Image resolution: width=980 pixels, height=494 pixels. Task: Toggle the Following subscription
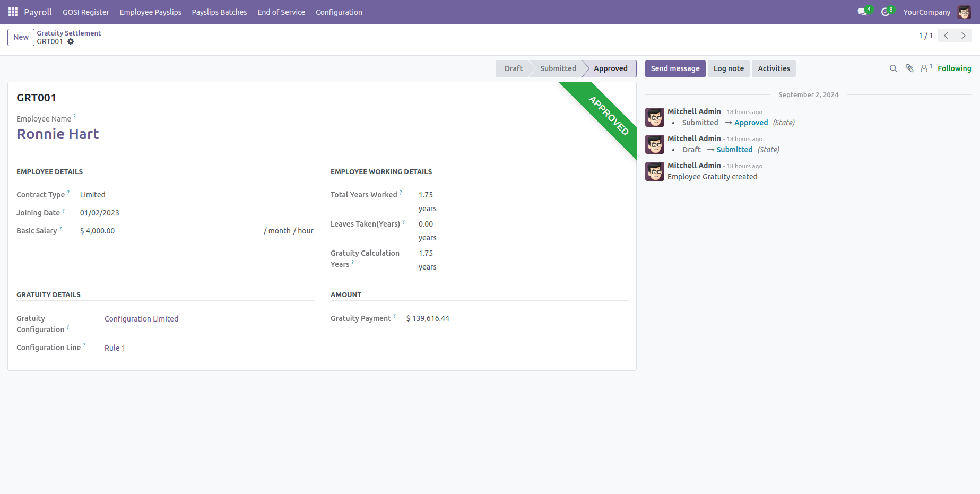tap(954, 68)
